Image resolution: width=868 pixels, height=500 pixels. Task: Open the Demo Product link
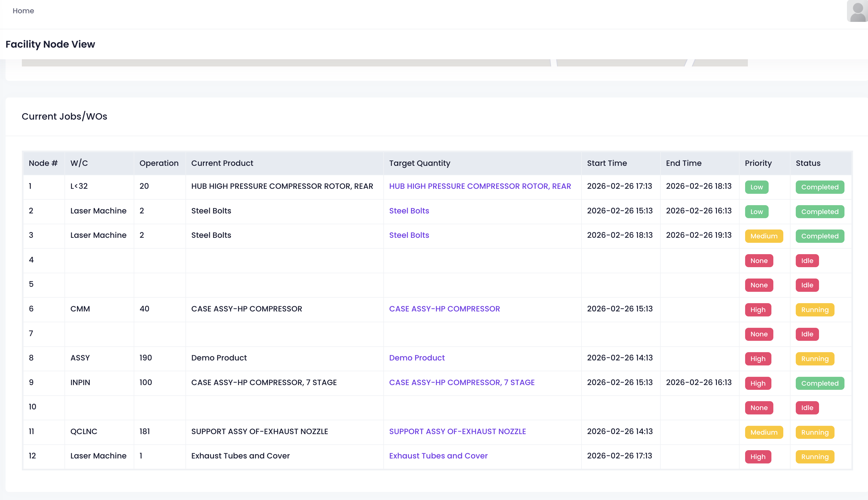point(417,358)
